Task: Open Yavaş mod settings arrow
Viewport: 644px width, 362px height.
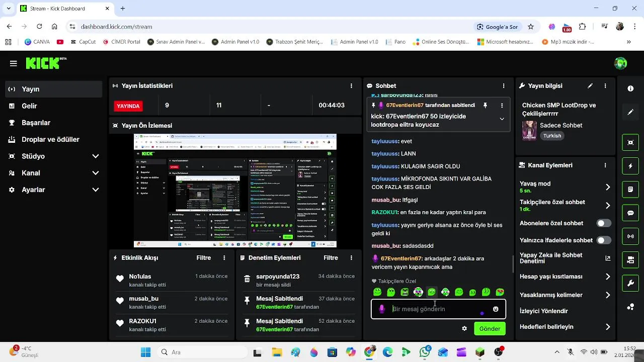Action: (608, 187)
